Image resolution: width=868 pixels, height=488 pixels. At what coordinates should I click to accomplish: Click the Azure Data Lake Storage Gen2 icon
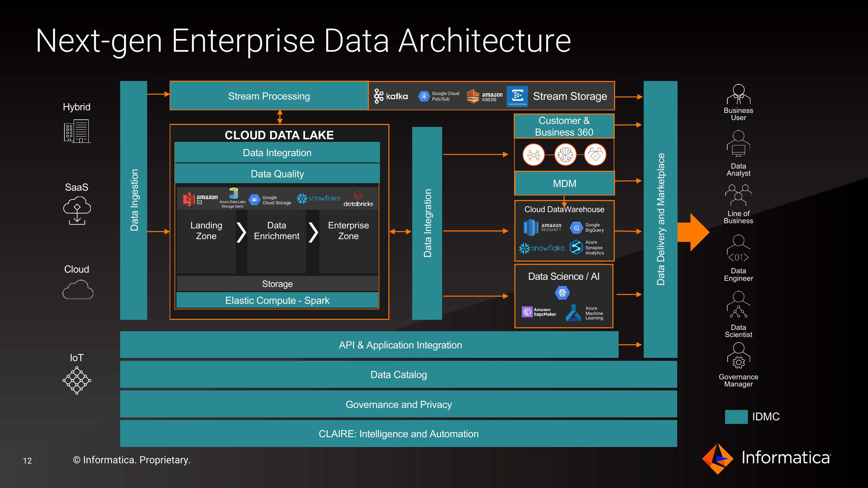pyautogui.click(x=233, y=194)
